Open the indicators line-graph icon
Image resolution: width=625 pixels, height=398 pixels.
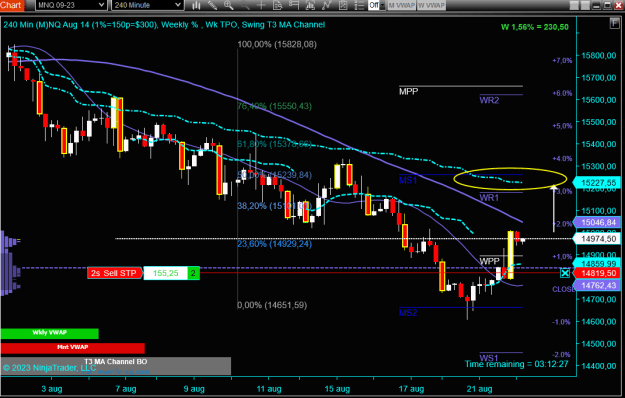[x=326, y=5]
